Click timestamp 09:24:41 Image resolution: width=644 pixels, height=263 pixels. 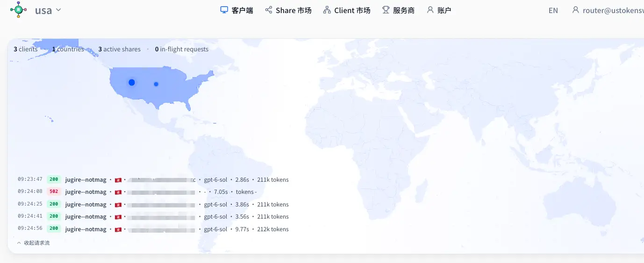pyautogui.click(x=30, y=216)
